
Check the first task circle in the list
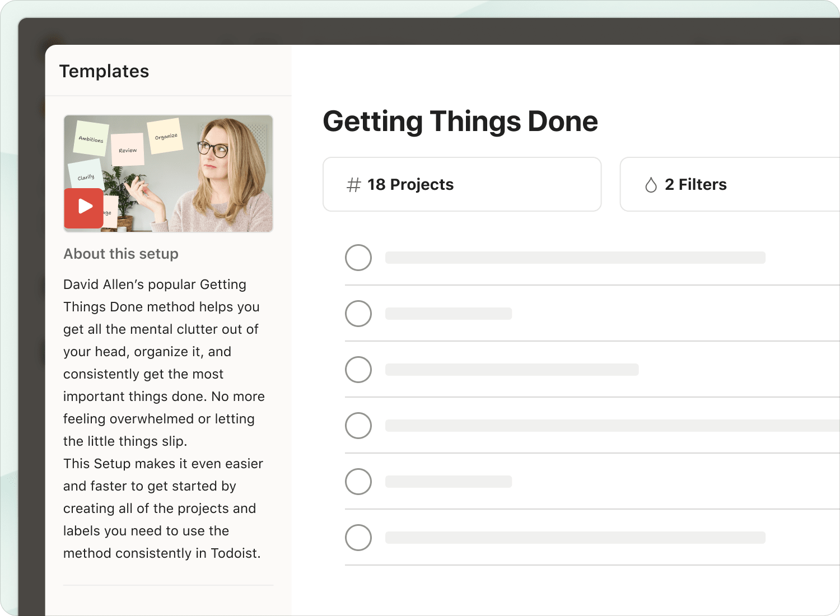[x=358, y=258]
